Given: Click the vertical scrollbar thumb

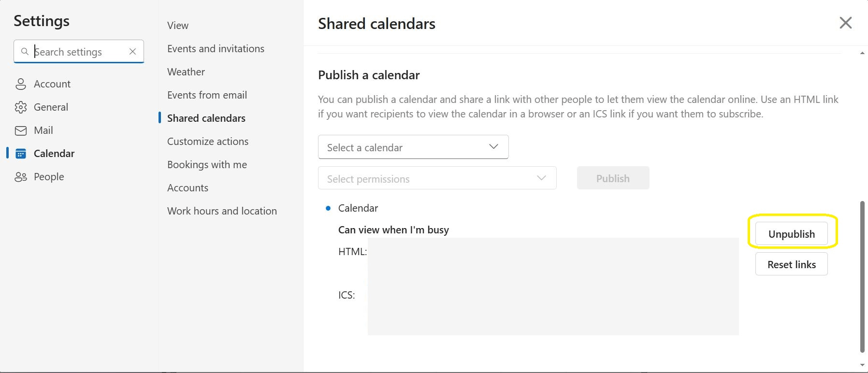Looking at the screenshot, I should pos(862,276).
